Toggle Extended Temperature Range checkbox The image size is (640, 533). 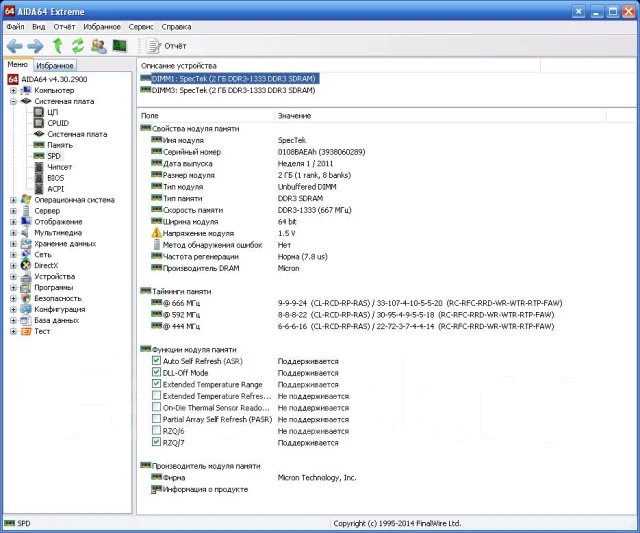tap(156, 384)
